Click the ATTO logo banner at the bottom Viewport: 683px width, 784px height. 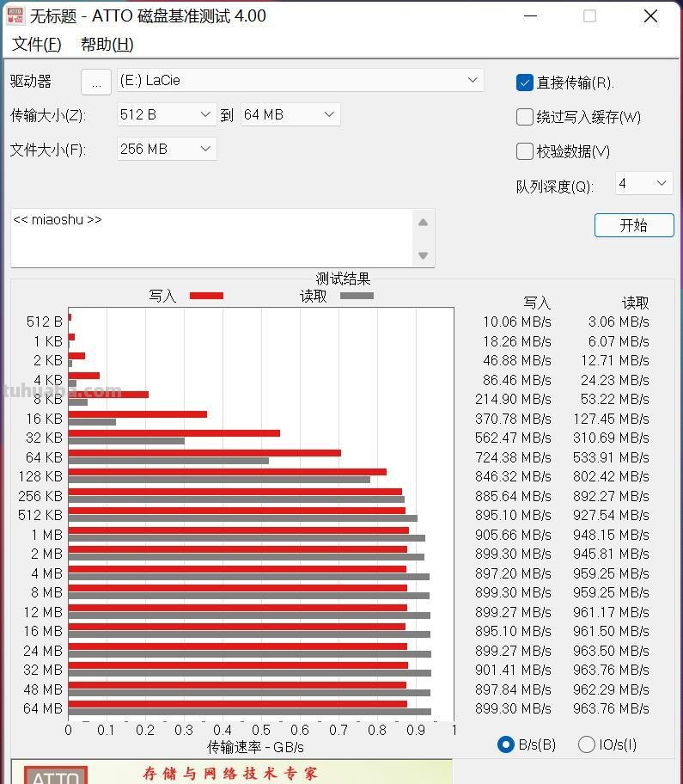click(x=232, y=772)
